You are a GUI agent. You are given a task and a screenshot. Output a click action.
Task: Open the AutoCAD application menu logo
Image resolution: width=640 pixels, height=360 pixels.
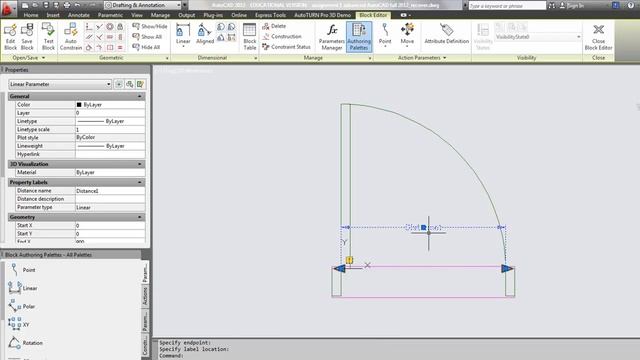[x=8, y=8]
